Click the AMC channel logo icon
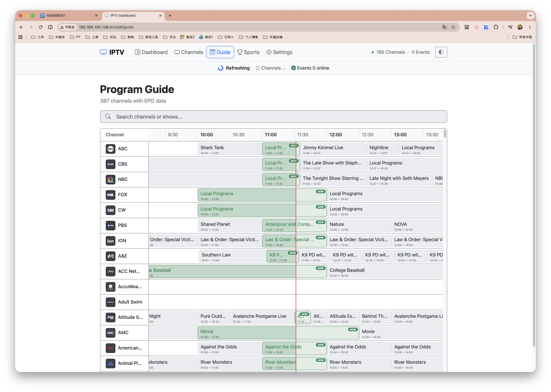The width and height of the screenshot is (551, 392). 111,333
